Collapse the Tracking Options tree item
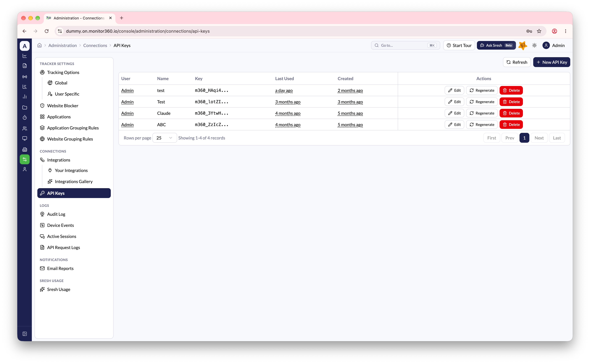Screen dimensions: 590x364 pyautogui.click(x=63, y=72)
